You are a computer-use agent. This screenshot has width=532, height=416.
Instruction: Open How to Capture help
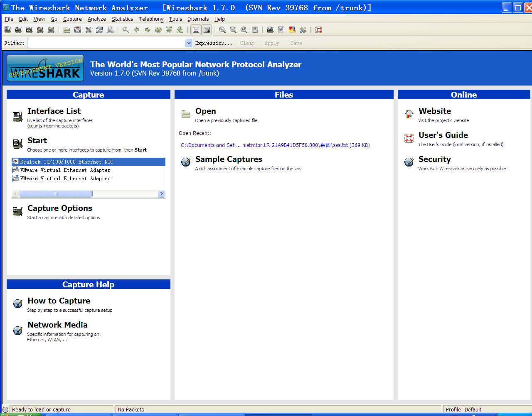tap(59, 301)
